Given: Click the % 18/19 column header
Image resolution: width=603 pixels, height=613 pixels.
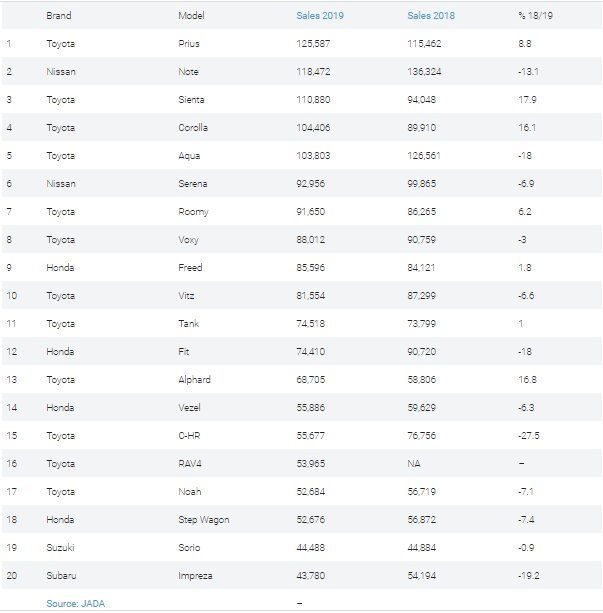Looking at the screenshot, I should pyautogui.click(x=535, y=16).
